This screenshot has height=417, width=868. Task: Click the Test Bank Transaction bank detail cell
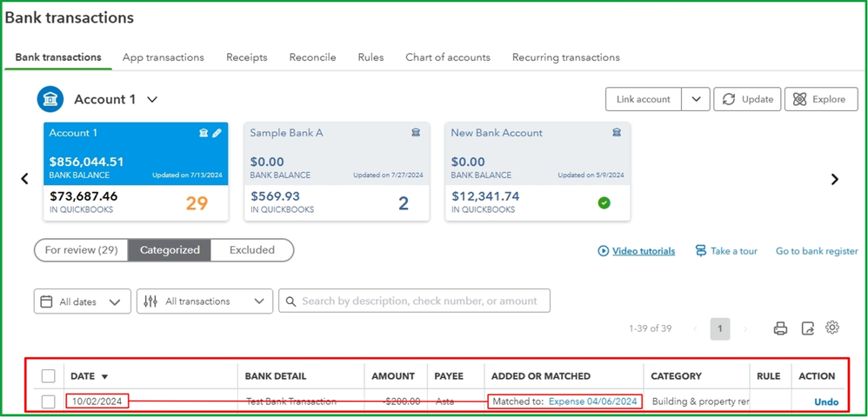291,401
